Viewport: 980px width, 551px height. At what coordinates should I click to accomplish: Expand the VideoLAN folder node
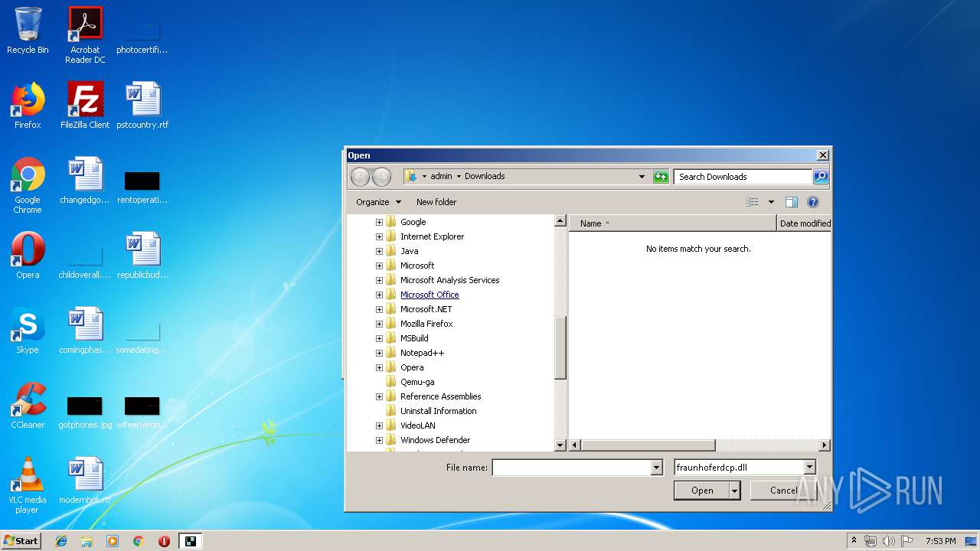click(379, 425)
